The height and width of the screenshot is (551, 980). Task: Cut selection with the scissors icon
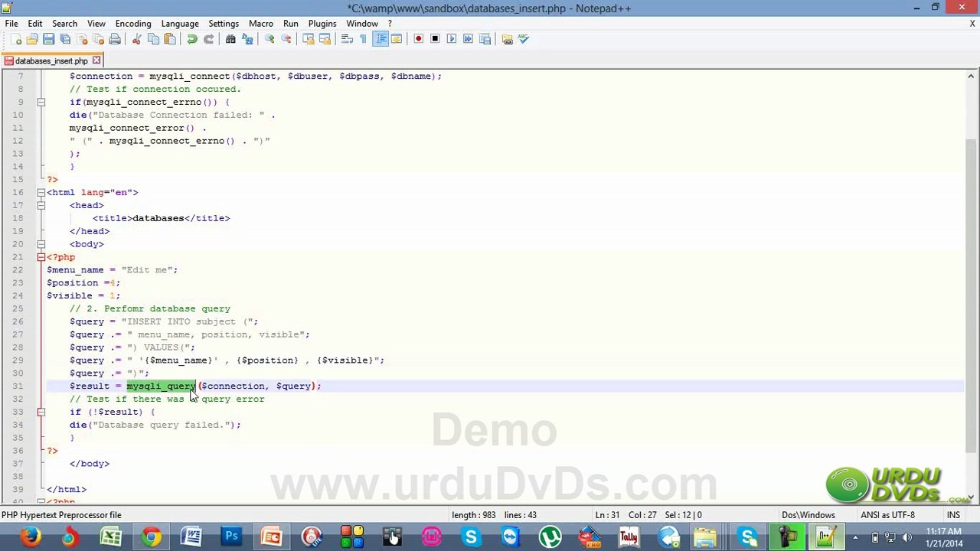(x=137, y=39)
